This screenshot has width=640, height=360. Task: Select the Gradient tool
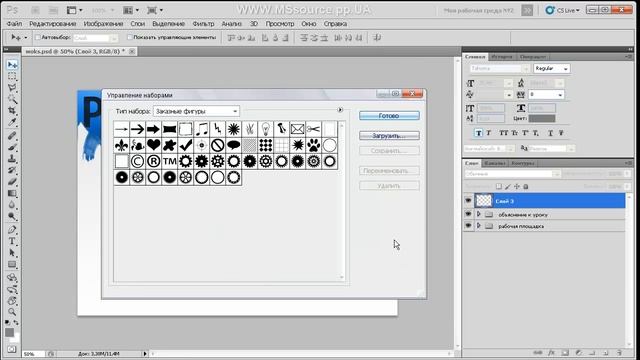(x=12, y=193)
